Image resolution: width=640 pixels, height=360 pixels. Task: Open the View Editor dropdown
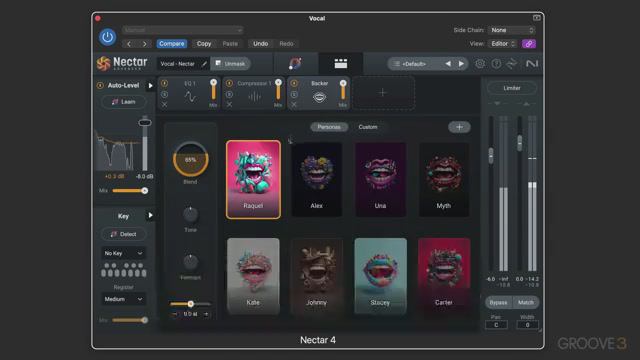tap(502, 44)
